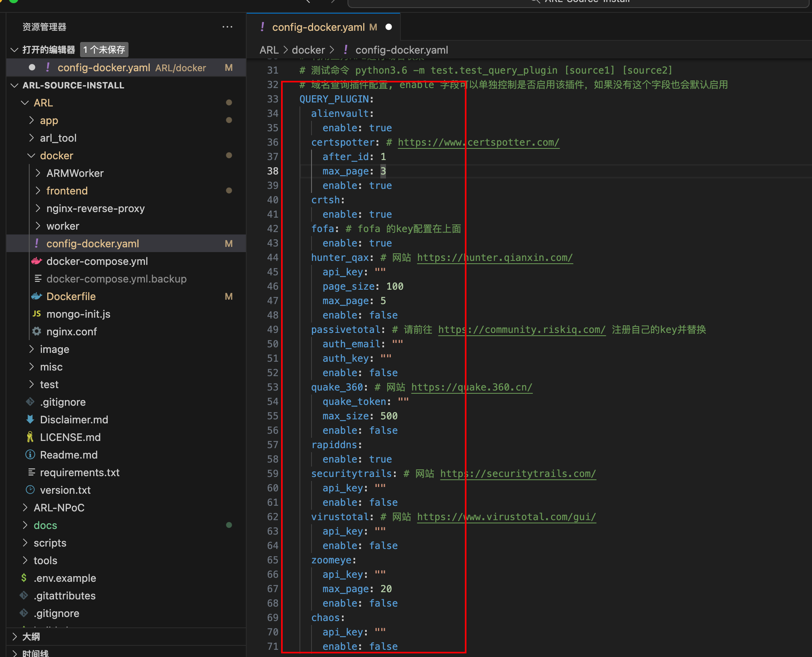
Task: Click the license key icon for LICENSE.md
Action: (x=30, y=437)
